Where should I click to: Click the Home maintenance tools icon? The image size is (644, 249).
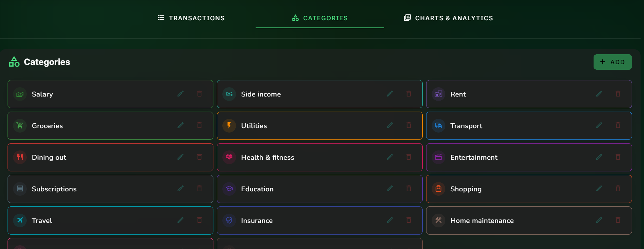click(x=438, y=220)
